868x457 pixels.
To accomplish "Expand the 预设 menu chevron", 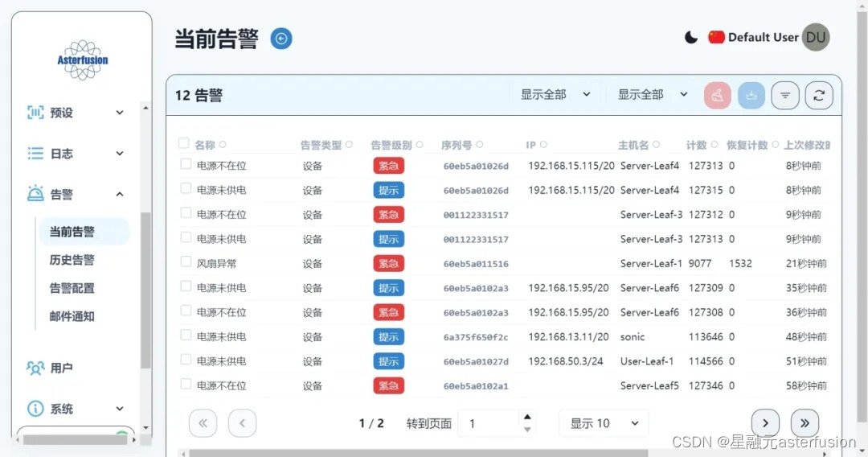I will (x=120, y=113).
